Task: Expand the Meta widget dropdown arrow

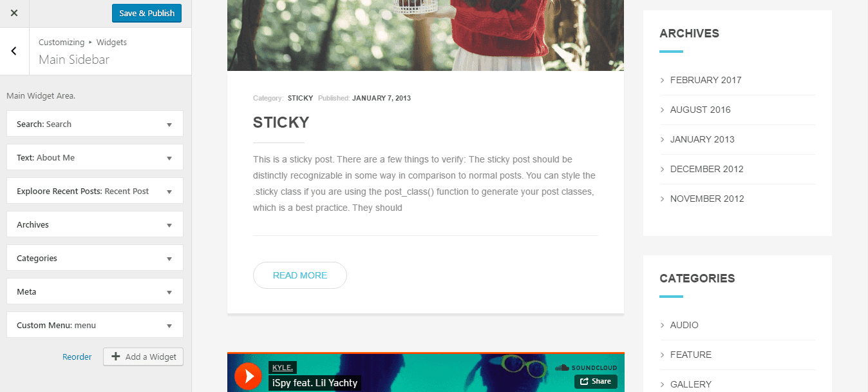Action: point(169,292)
